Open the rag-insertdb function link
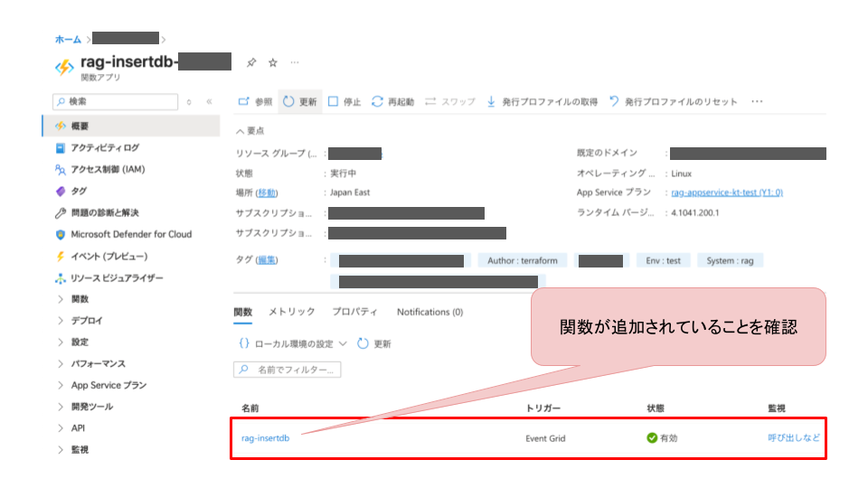The width and height of the screenshot is (868, 488). [265, 438]
